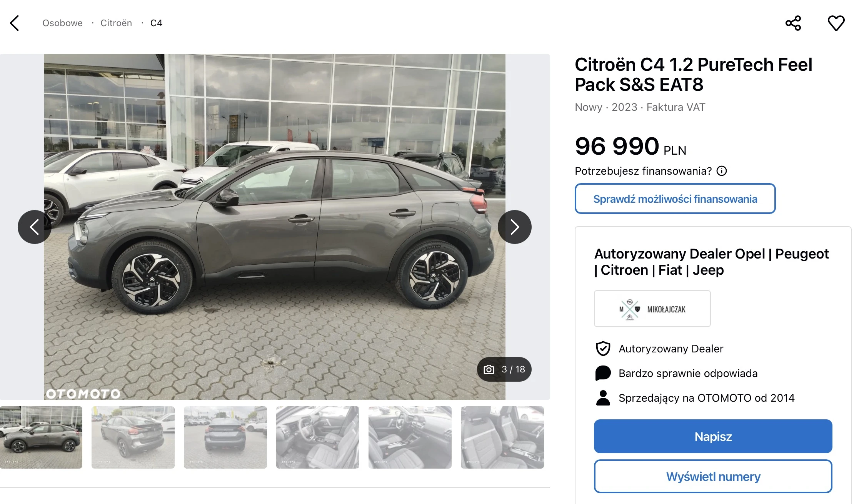Check financing options with Sprawdź możliwości finansowania
The image size is (854, 504).
(x=675, y=199)
